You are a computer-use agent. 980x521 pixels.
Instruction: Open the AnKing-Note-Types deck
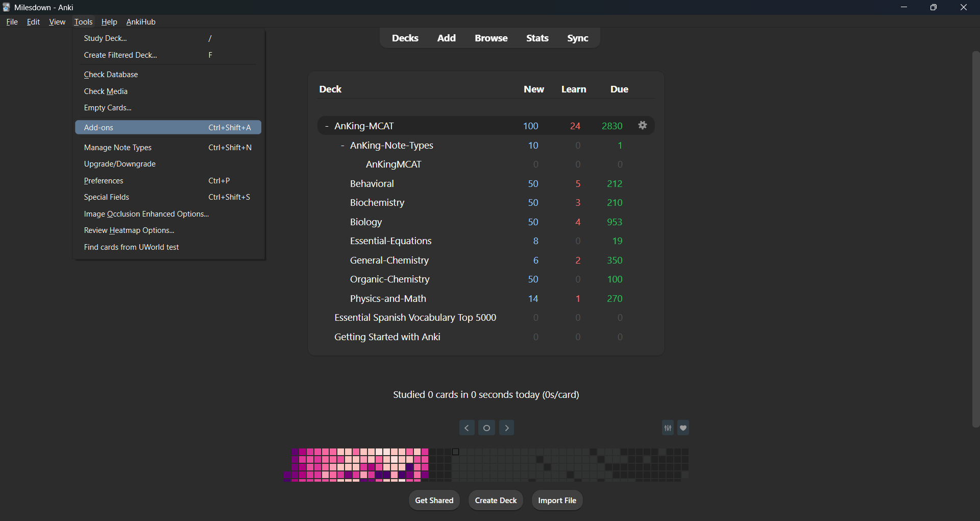click(391, 146)
